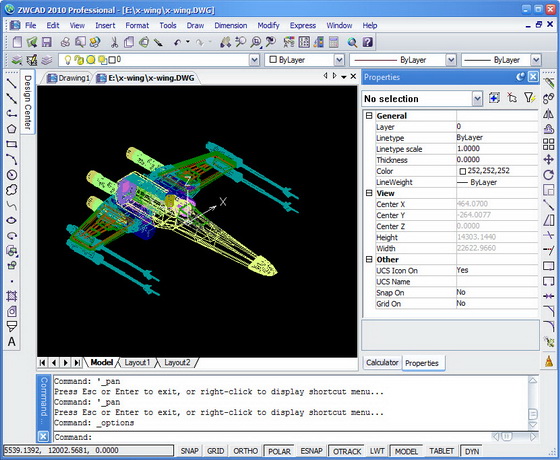This screenshot has width=560, height=460.
Task: Open the Design Center side panel
Action: click(28, 102)
